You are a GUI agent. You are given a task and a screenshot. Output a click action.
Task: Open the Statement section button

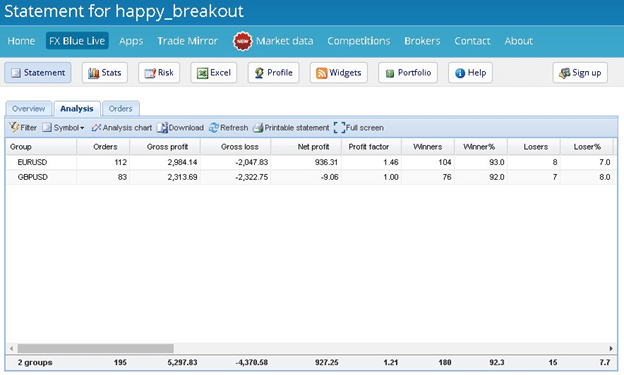38,72
